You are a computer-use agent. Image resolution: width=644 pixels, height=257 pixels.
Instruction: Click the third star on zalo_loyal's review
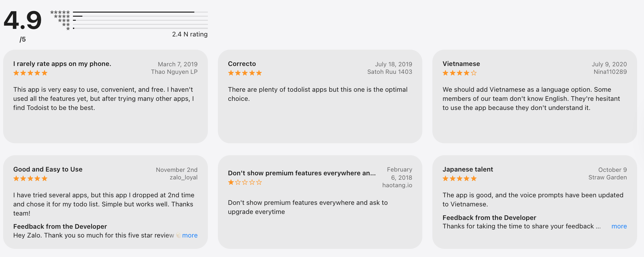(x=30, y=178)
